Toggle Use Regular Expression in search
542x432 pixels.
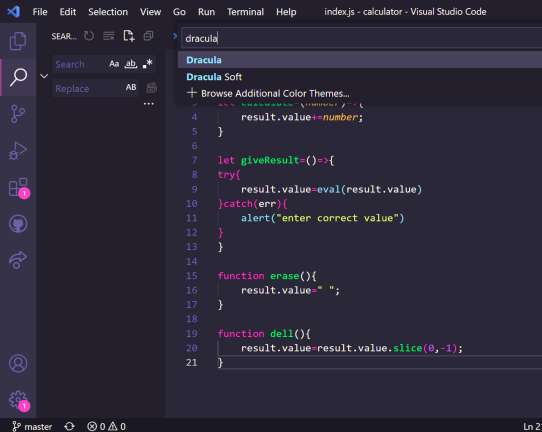click(148, 64)
